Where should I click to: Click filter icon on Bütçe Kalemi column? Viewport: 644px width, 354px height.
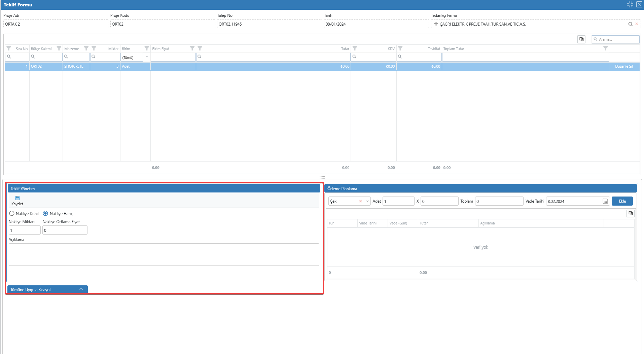(59, 48)
